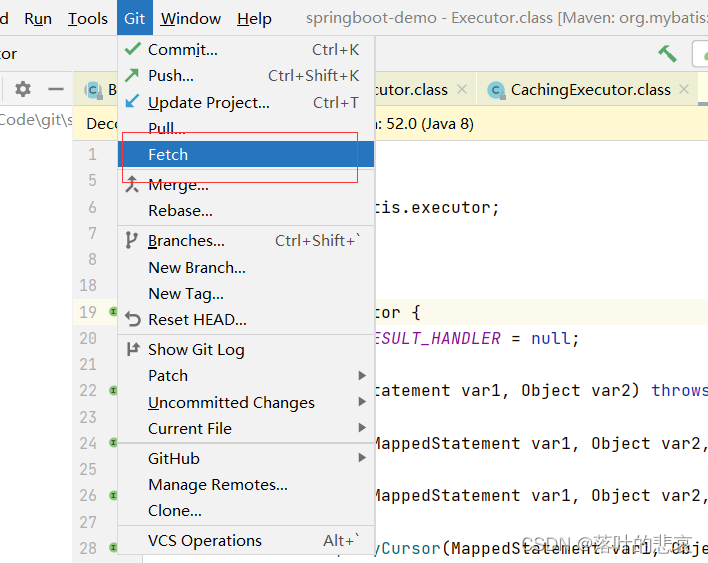Click the highlighted Fetch entry
Viewport: 708px width, 563px height.
coord(246,154)
